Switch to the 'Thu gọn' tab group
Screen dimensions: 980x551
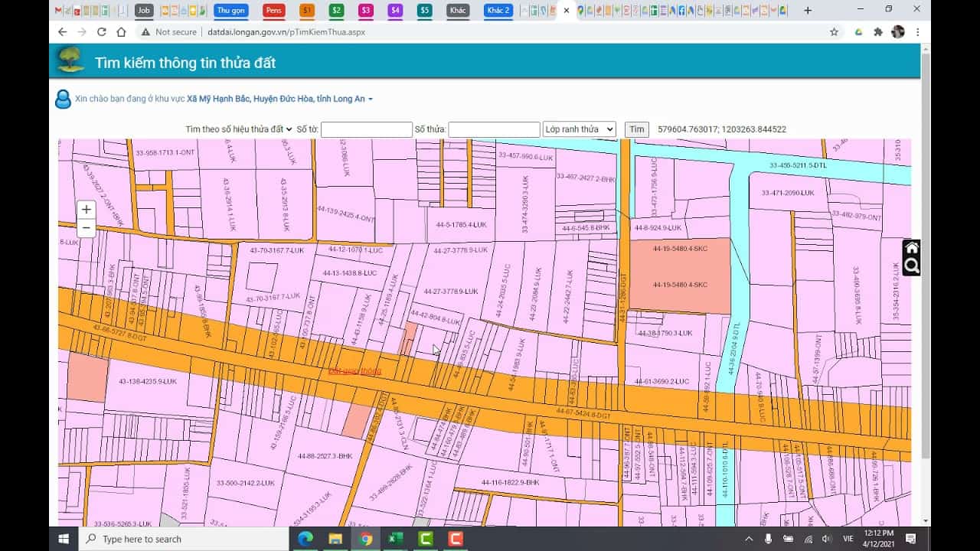pos(230,10)
